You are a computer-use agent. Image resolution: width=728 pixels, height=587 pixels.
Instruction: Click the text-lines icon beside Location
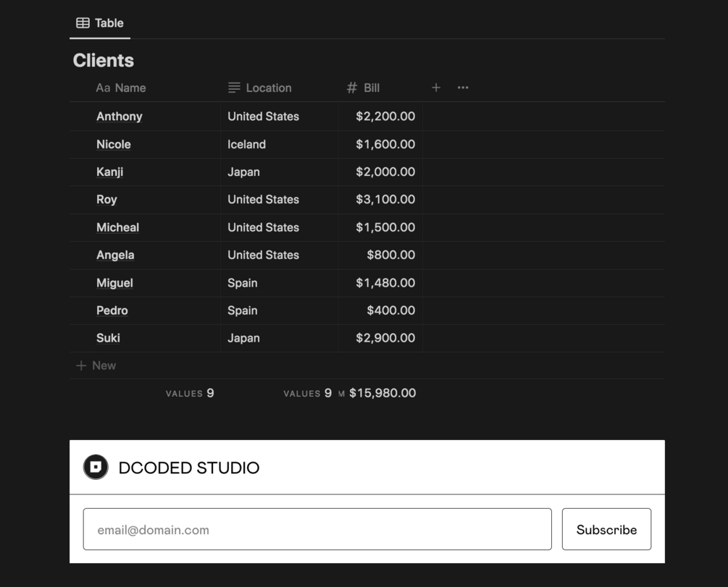pyautogui.click(x=234, y=88)
